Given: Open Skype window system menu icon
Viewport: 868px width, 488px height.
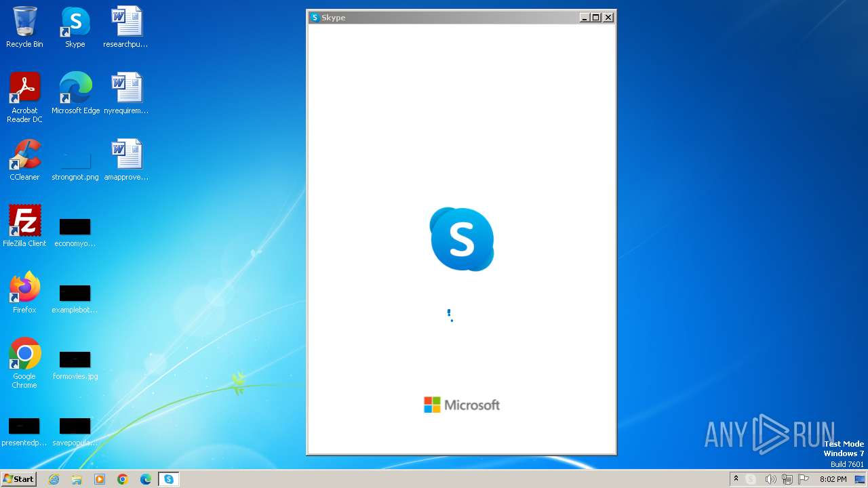Looking at the screenshot, I should [x=315, y=18].
